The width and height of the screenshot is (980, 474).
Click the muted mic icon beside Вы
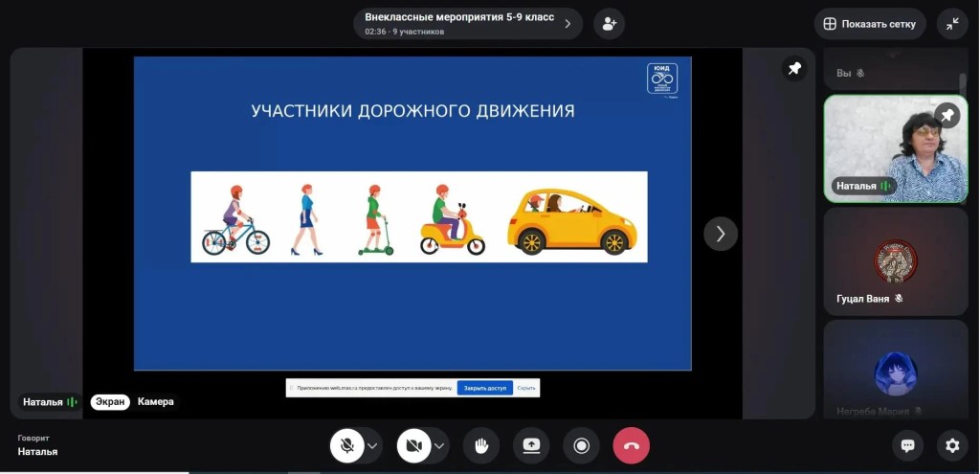pos(860,73)
